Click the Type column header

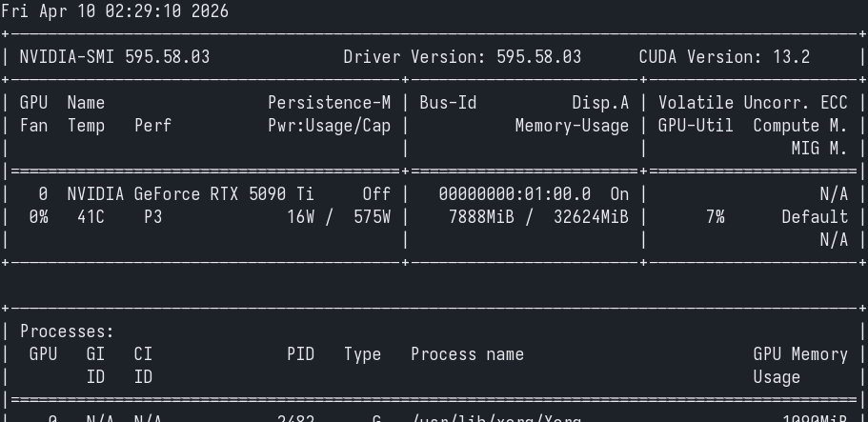(x=363, y=354)
